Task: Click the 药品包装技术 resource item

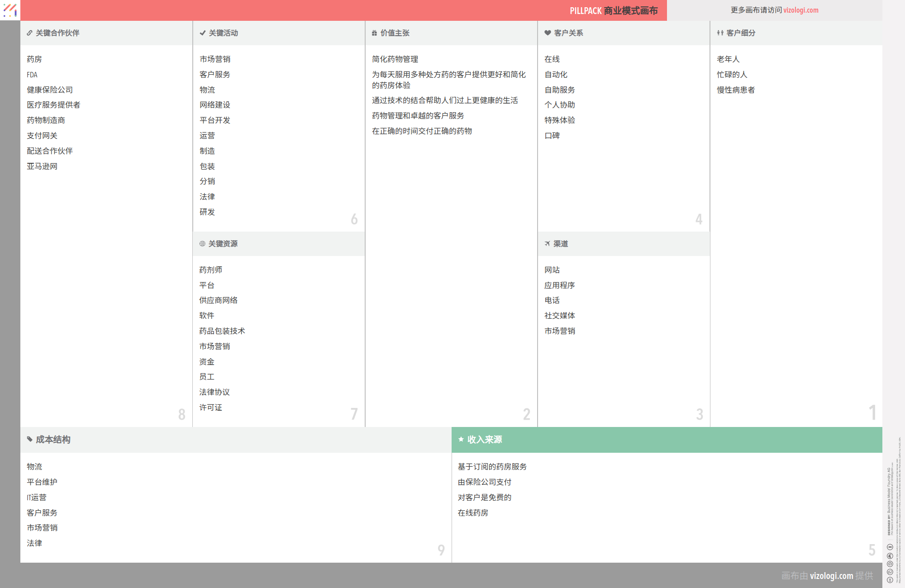Action: coord(222,331)
